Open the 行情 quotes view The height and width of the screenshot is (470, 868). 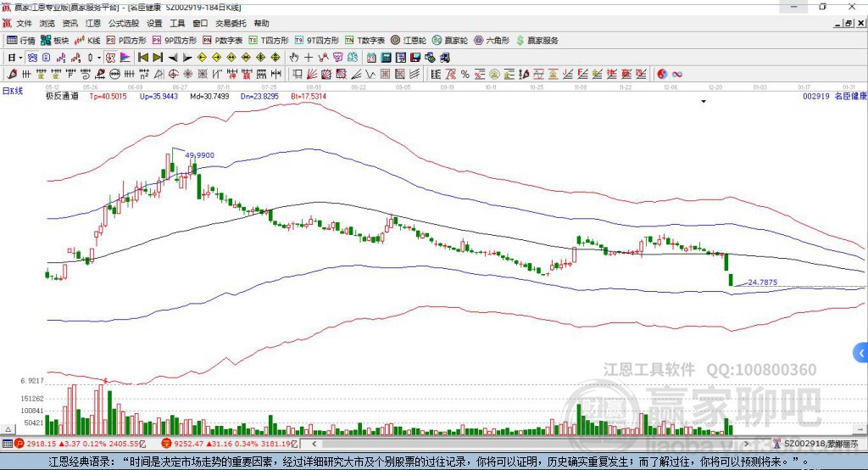coord(21,41)
